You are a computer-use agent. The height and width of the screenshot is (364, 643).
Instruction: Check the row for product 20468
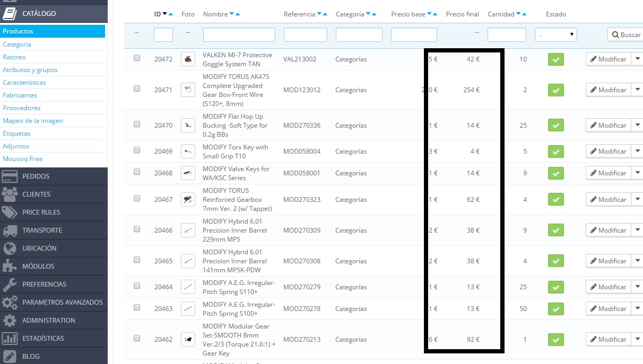click(137, 172)
